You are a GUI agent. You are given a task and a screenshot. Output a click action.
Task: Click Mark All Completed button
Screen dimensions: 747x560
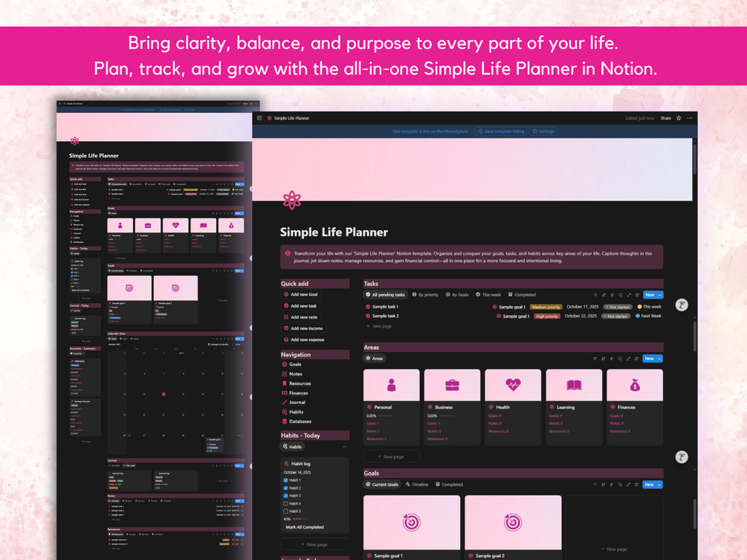305,527
